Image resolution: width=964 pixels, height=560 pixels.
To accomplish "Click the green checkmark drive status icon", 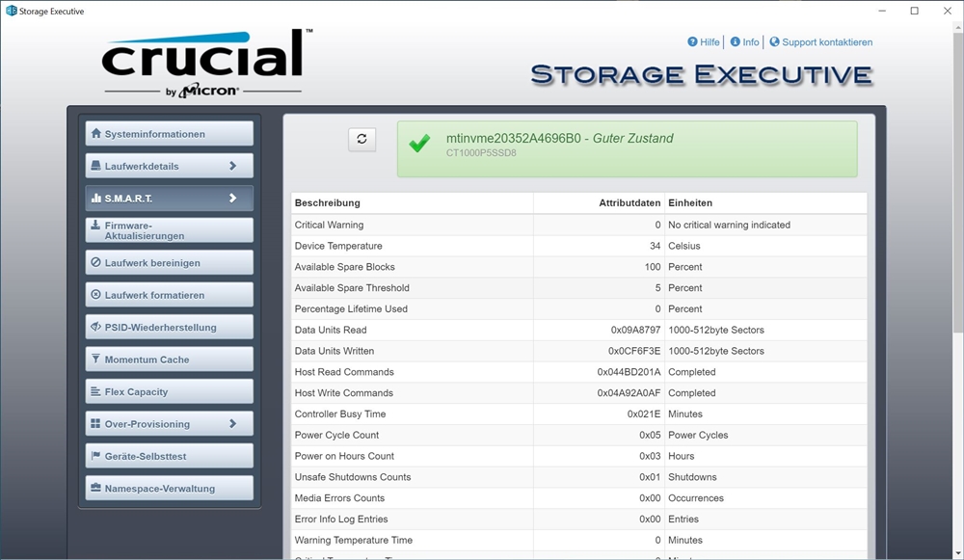I will tap(420, 144).
